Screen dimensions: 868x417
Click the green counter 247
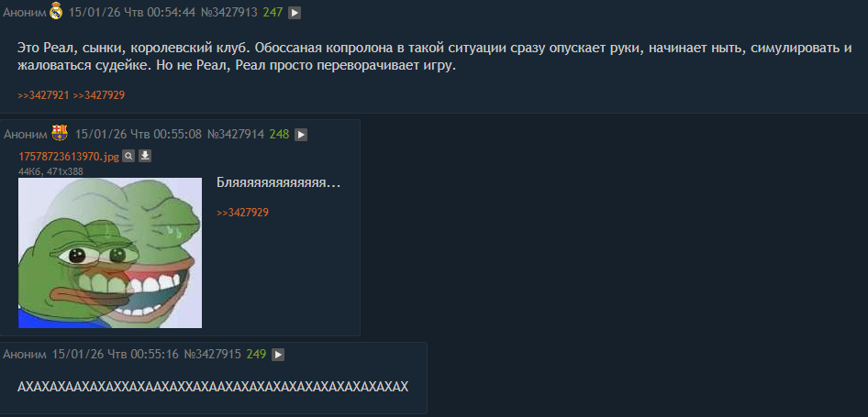coord(273,13)
